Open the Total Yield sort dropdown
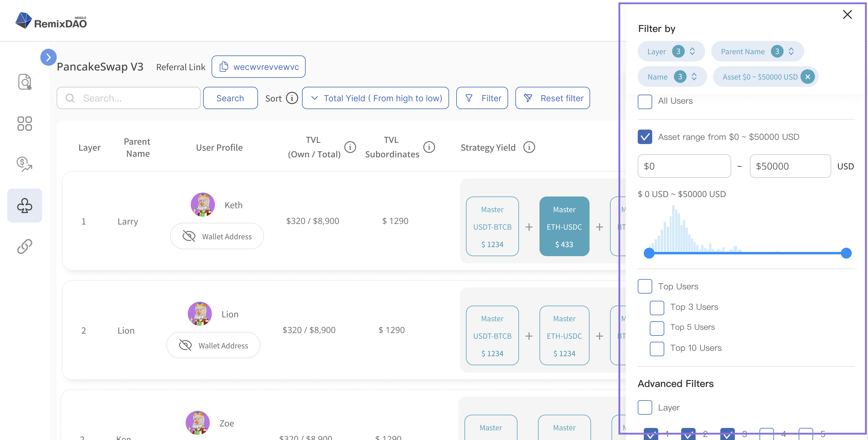This screenshot has width=868, height=440. [x=375, y=98]
